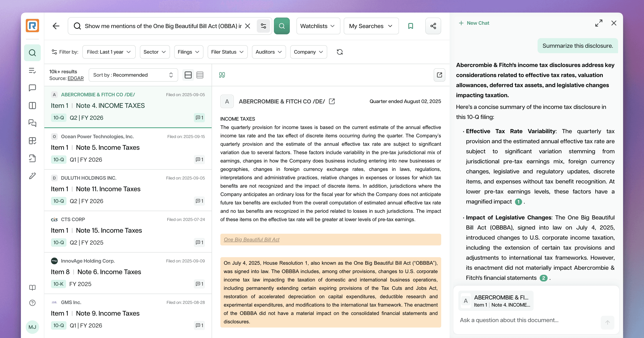Click the green quotation marks icon
This screenshot has width=644, height=338.
[x=222, y=75]
